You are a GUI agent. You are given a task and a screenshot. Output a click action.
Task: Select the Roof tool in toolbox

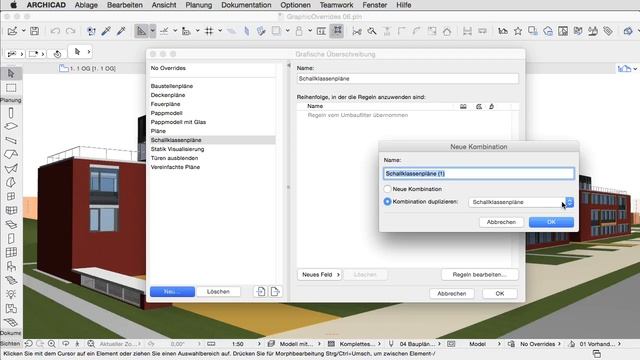[x=11, y=154]
